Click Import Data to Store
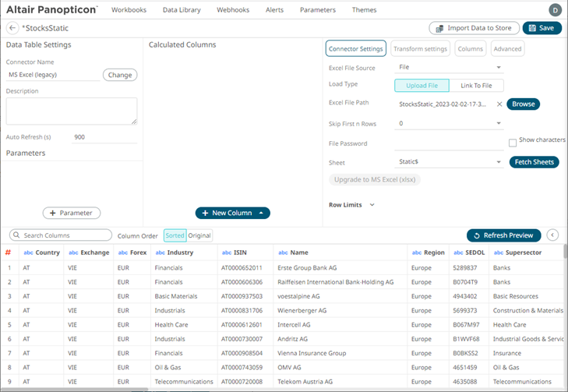This screenshot has width=568, height=392. (475, 28)
